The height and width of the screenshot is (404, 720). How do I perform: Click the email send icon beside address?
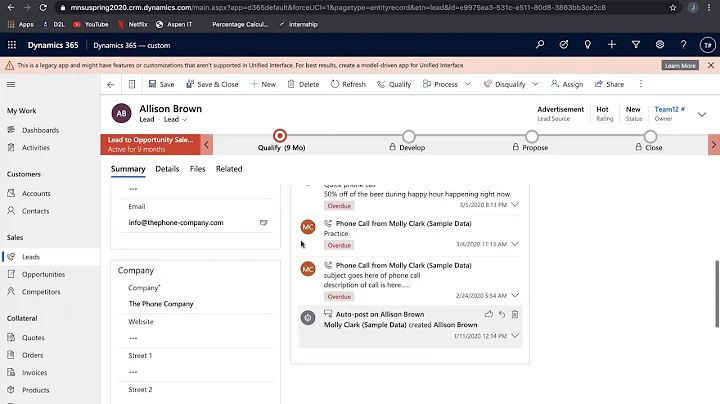coord(264,223)
